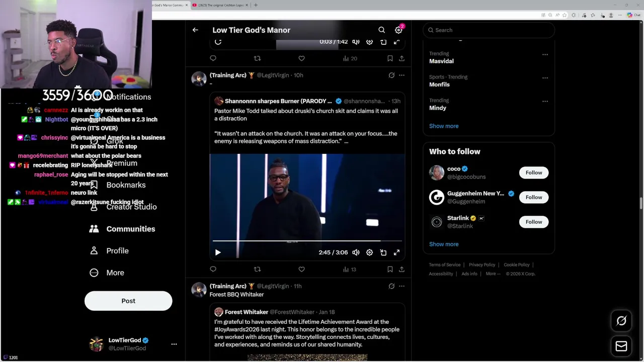Image resolution: width=644 pixels, height=362 pixels.
Task: Open Communities in the sidebar
Action: (130, 229)
